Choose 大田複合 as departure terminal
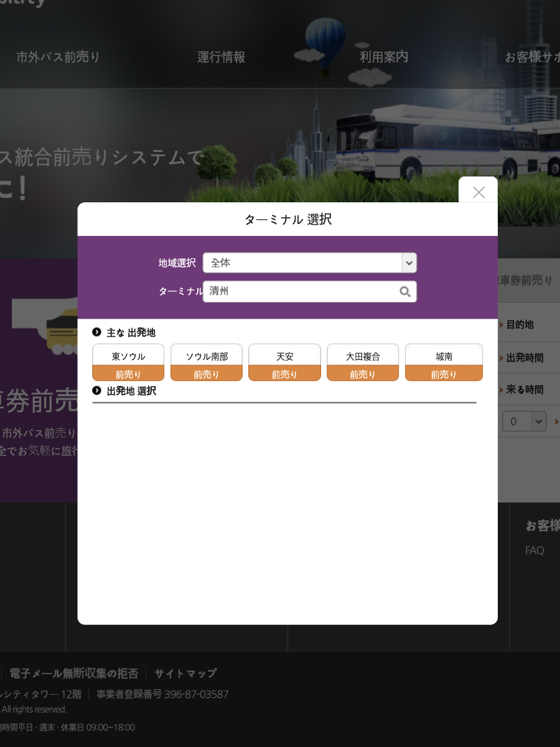560x747 pixels. (363, 362)
